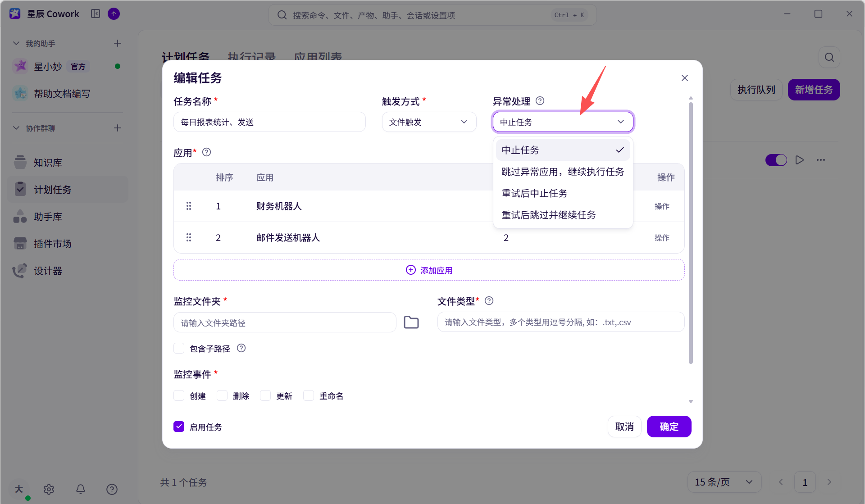Image resolution: width=865 pixels, height=504 pixels.
Task: Collapse the 我的助手 section
Action: 16,43
